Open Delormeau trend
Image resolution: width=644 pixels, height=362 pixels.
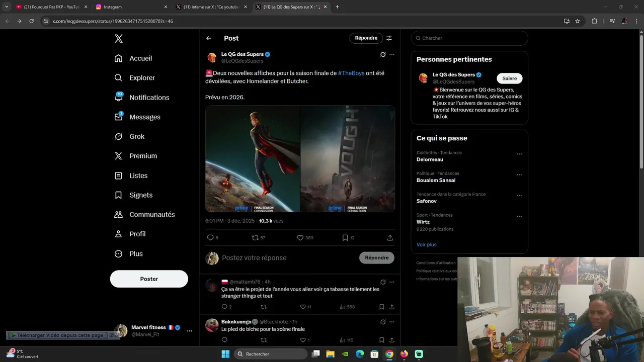pos(430,159)
